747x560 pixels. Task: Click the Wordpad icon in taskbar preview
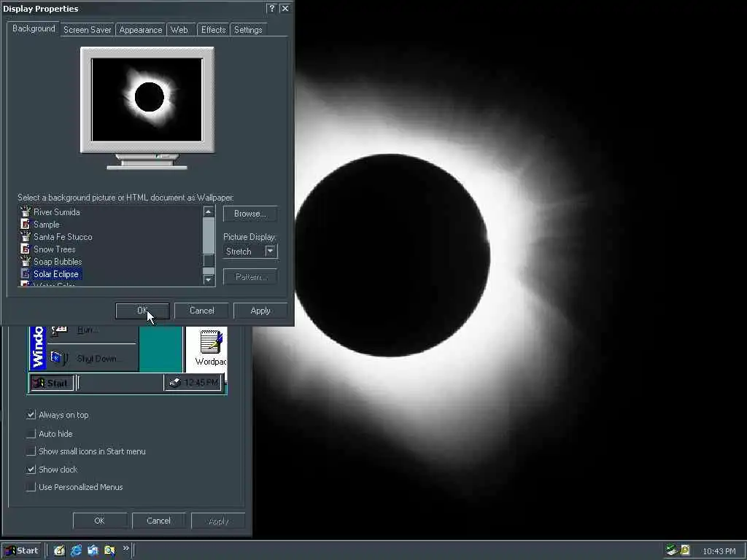tap(210, 342)
